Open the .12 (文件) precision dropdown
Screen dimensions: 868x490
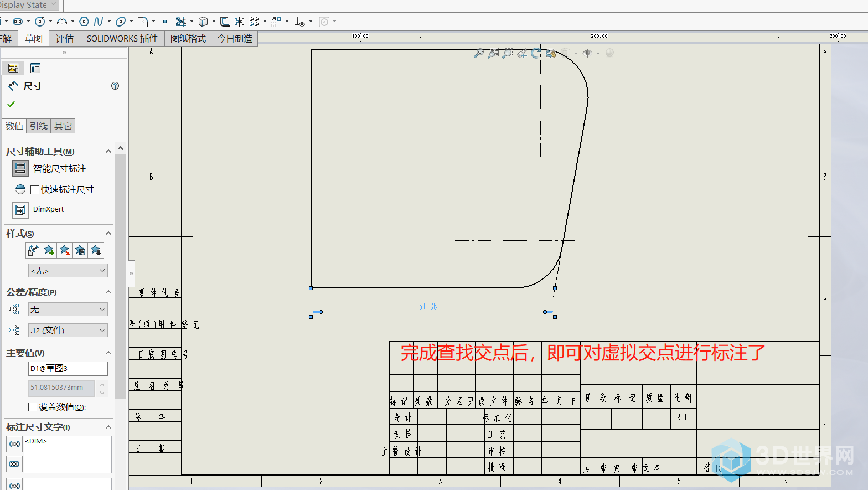click(x=68, y=330)
